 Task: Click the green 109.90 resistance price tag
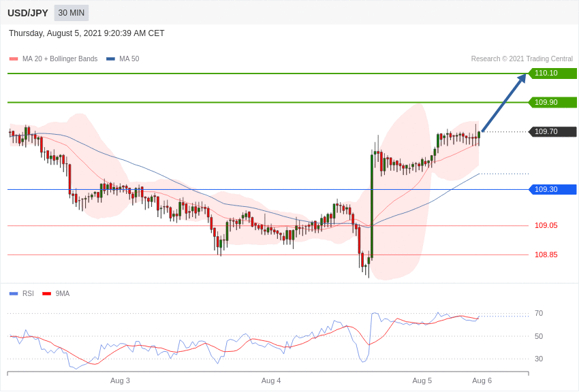pos(552,102)
